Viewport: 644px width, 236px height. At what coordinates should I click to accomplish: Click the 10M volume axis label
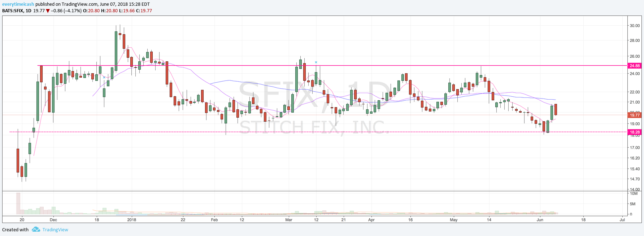[x=634, y=193]
